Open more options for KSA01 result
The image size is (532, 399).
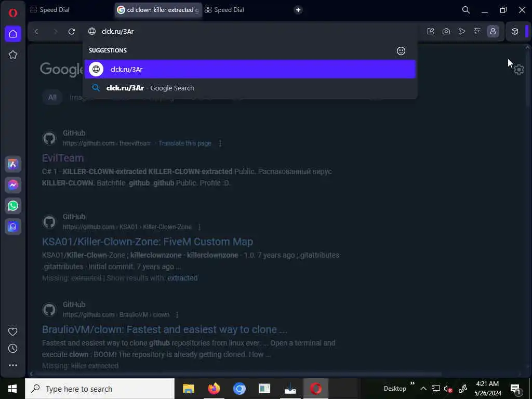tap(199, 227)
